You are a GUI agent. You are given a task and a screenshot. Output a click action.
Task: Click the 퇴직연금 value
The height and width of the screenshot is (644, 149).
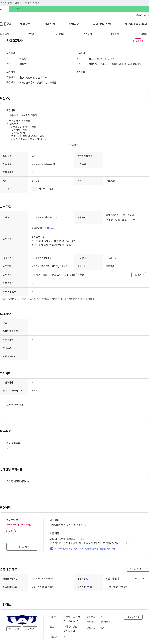pos(110,266)
